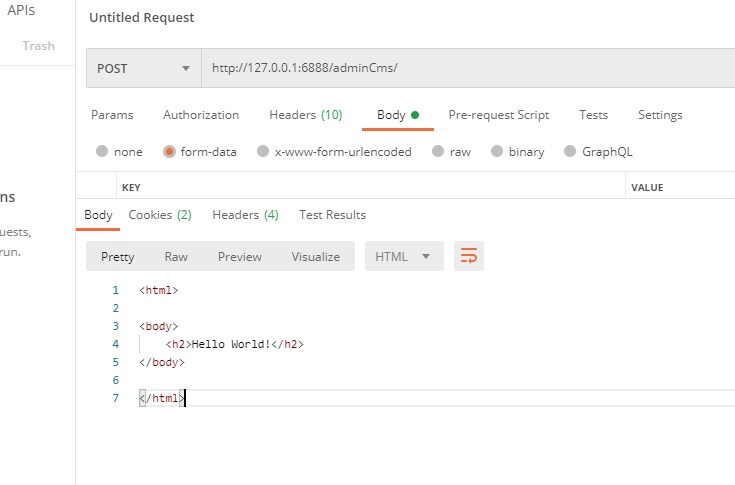Open the HTML format dropdown
This screenshot has width=735, height=485.
pyautogui.click(x=404, y=257)
